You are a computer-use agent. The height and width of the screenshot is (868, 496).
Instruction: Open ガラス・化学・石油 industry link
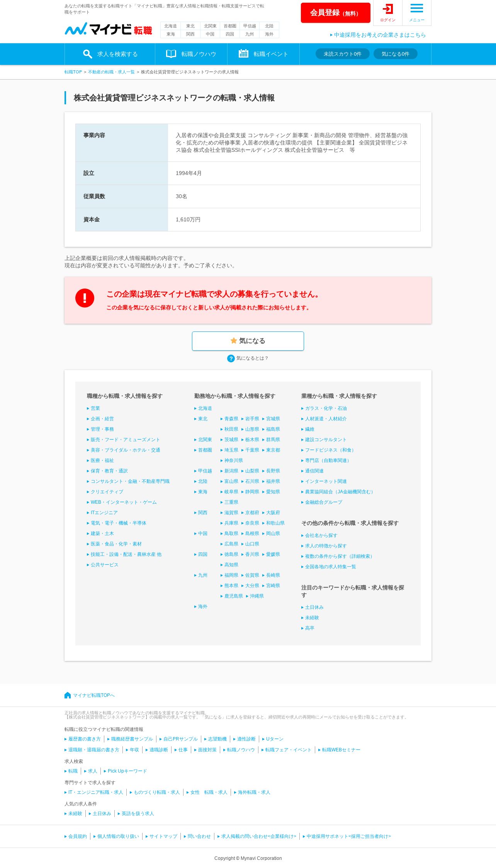tap(324, 408)
